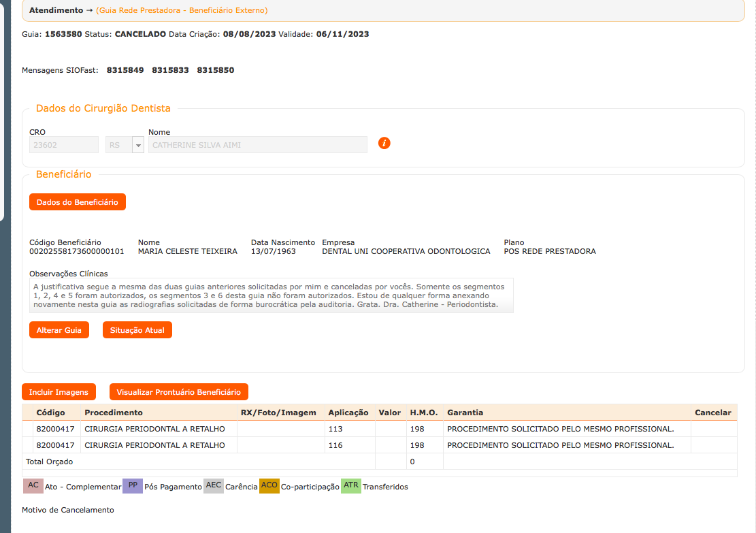Click the orange info icon beside Nome

click(384, 143)
